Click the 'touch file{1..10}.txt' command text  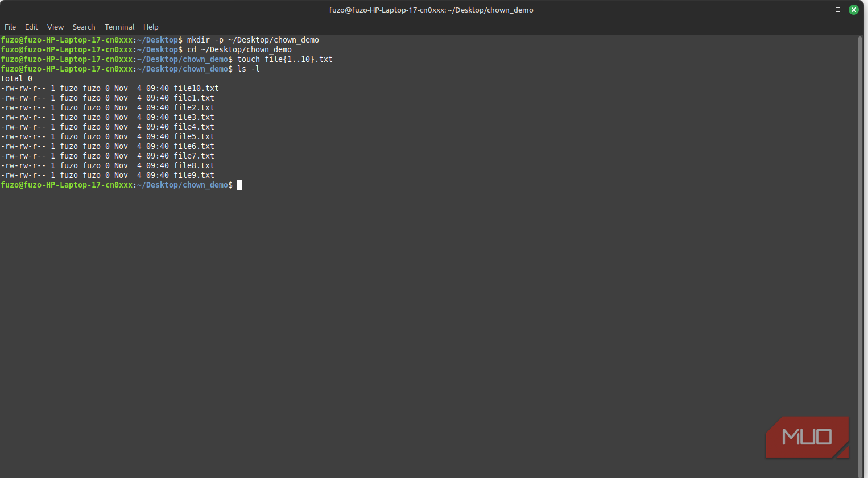(284, 59)
